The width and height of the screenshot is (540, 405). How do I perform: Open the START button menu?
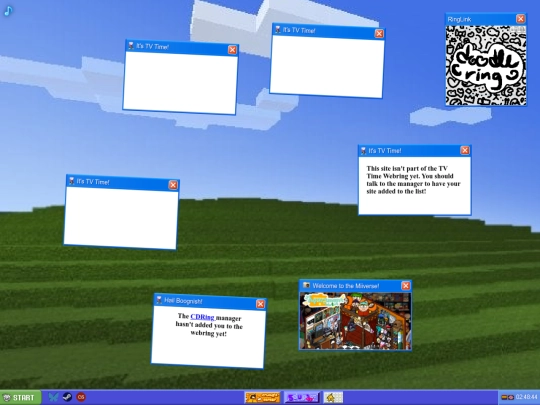click(x=21, y=398)
